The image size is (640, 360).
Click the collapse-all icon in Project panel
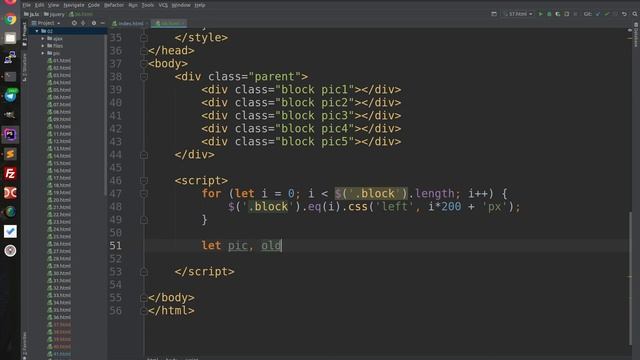pyautogui.click(x=83, y=23)
